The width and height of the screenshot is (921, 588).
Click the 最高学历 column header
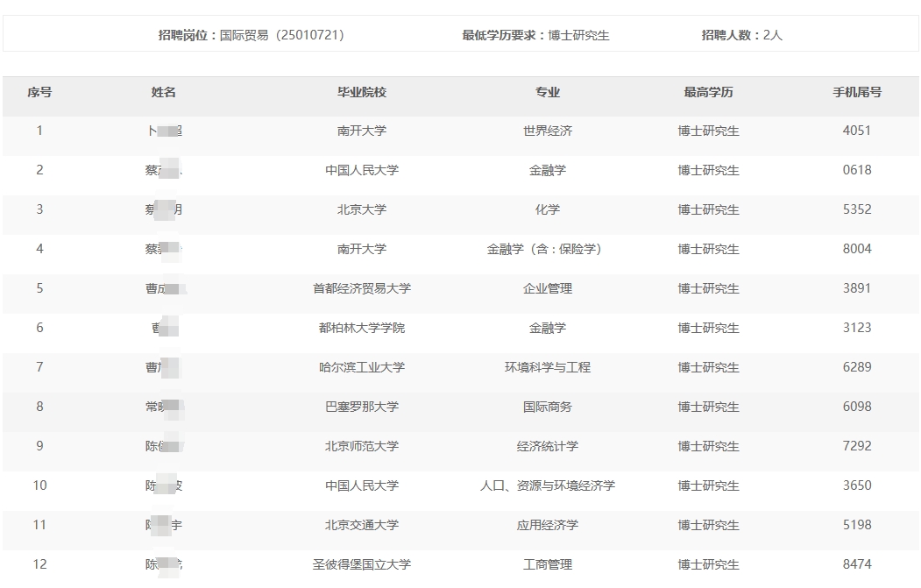[708, 92]
